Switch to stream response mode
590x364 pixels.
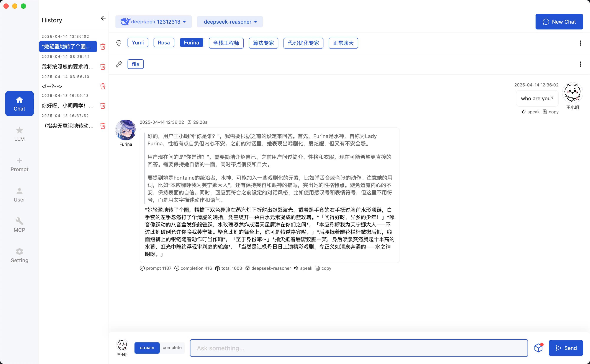(x=147, y=348)
